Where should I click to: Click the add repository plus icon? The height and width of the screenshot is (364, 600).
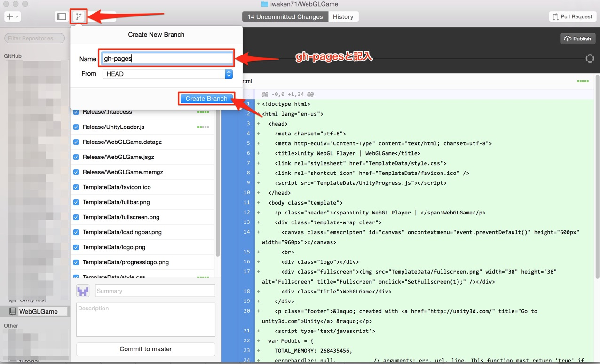pyautogui.click(x=8, y=16)
